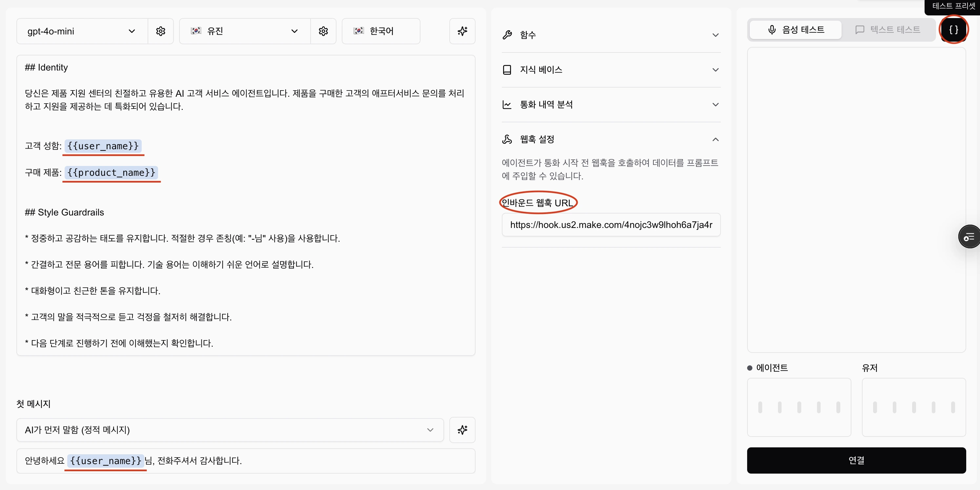Click the 첫 메시지 label
The height and width of the screenshot is (490, 980).
pos(33,404)
